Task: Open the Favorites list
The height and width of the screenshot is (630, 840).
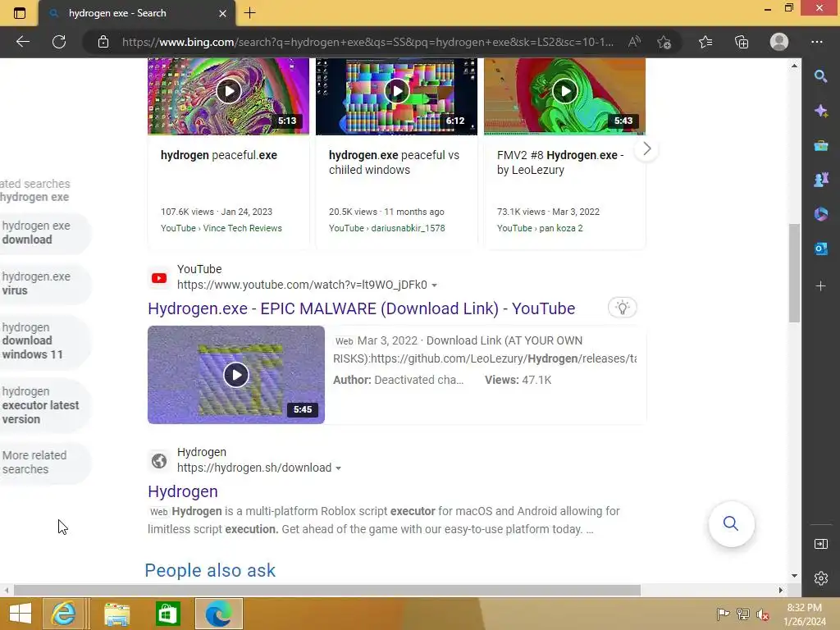Action: [x=705, y=42]
